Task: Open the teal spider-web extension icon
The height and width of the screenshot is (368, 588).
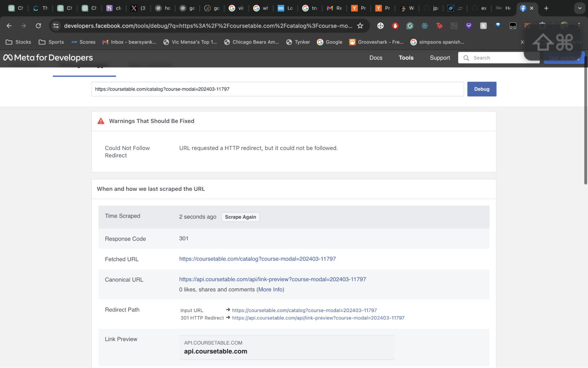Action: (x=424, y=26)
